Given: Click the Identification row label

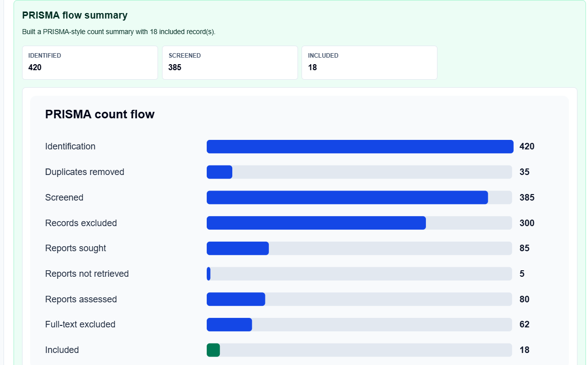Looking at the screenshot, I should [70, 146].
